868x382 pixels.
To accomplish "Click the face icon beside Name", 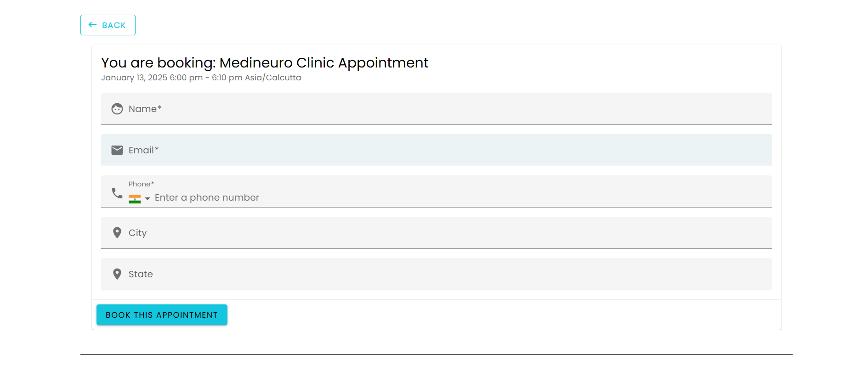I will click(117, 109).
